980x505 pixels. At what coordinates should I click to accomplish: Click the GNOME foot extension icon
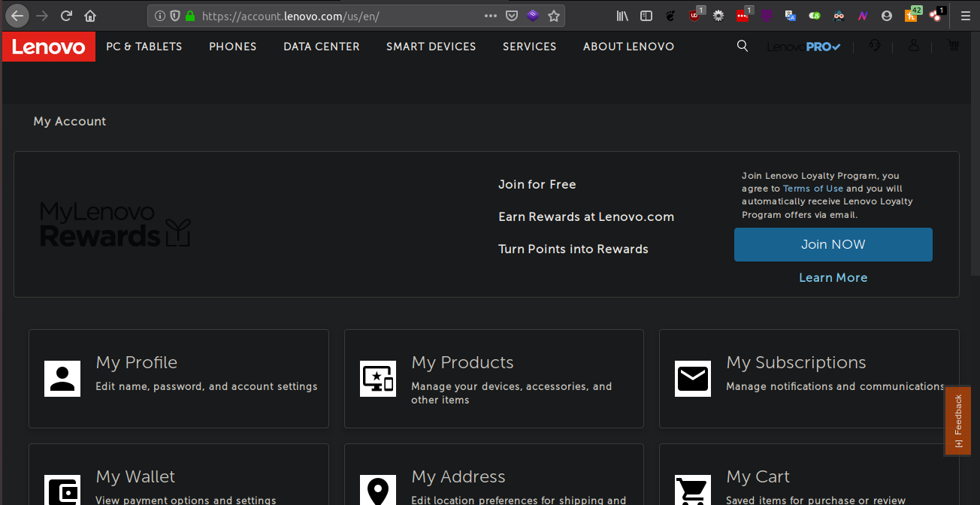pos(671,15)
